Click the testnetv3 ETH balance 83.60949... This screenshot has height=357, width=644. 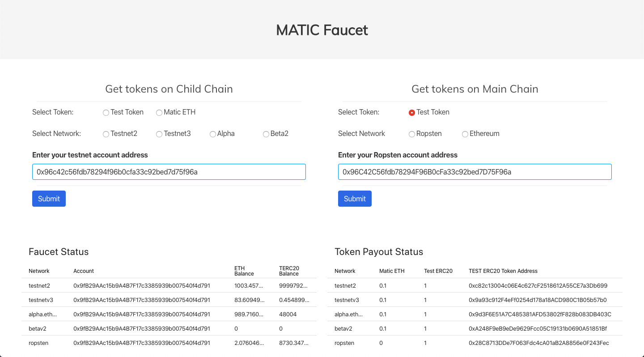pyautogui.click(x=249, y=300)
